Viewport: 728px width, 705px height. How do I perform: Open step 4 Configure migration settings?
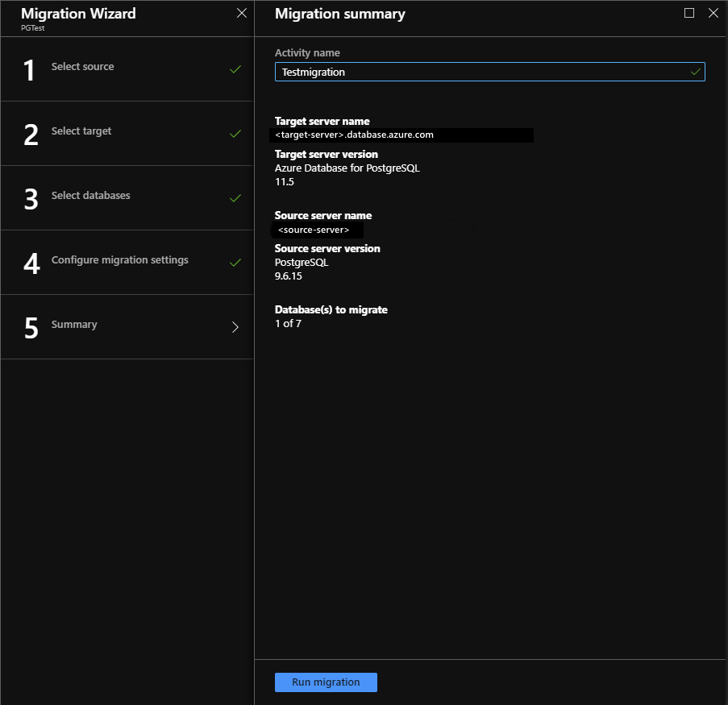coord(127,263)
